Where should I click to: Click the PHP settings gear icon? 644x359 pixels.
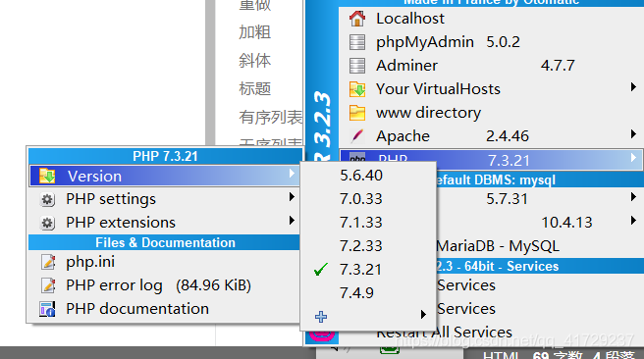pyautogui.click(x=47, y=199)
